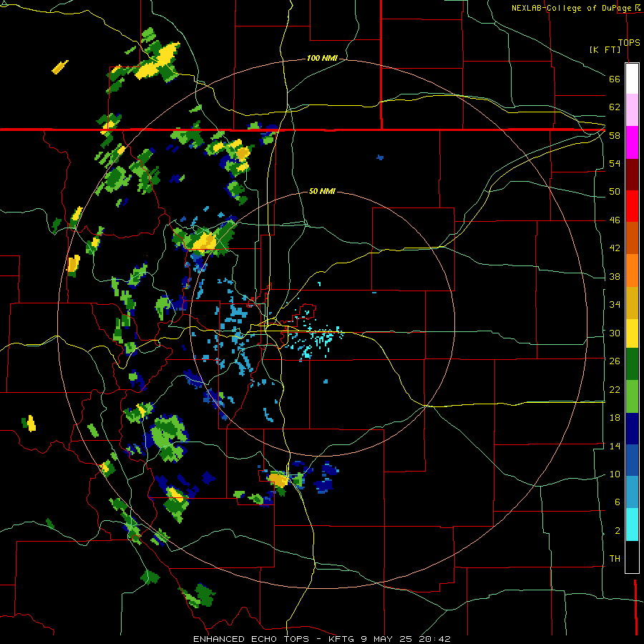Click the bright red legend swatch
The image size is (644, 644).
(632, 206)
